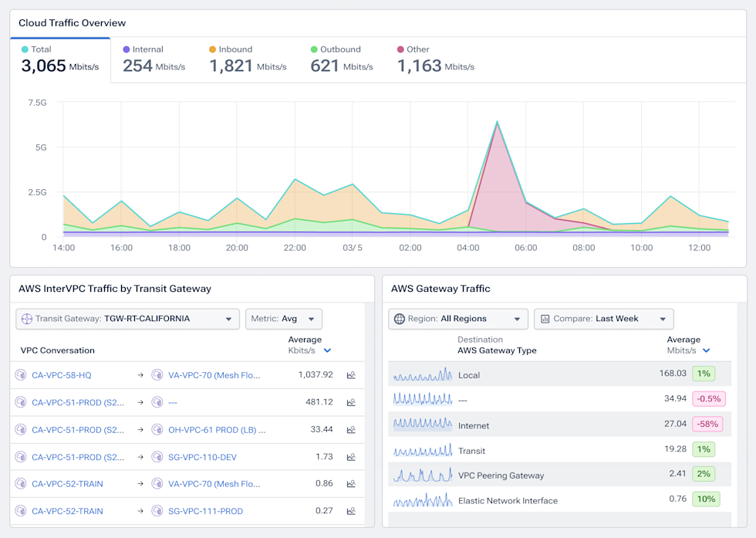Viewport: 756px width, 538px height.
Task: Click the Local gateway sparkline thumbnail
Action: coord(423,374)
